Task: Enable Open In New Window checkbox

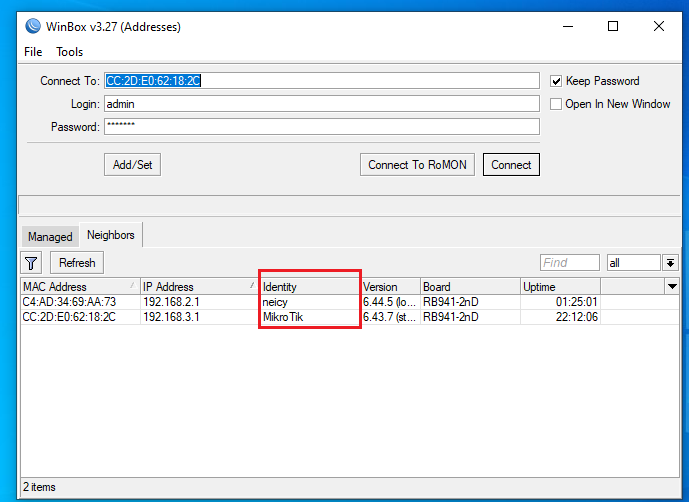Action: click(x=556, y=104)
